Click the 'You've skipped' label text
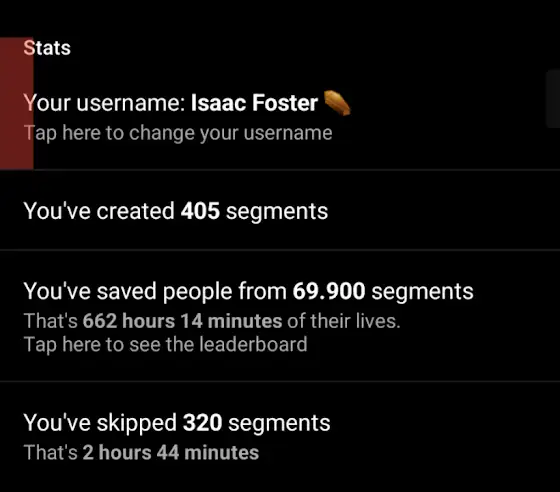The height and width of the screenshot is (492, 560). [x=100, y=423]
